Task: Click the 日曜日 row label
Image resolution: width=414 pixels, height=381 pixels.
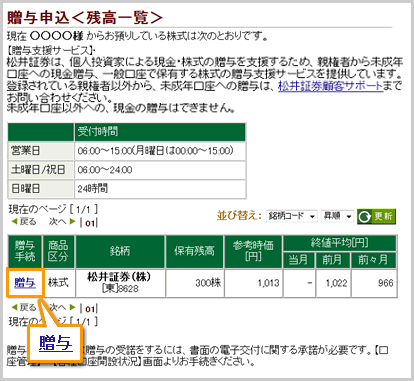Action: click(41, 189)
